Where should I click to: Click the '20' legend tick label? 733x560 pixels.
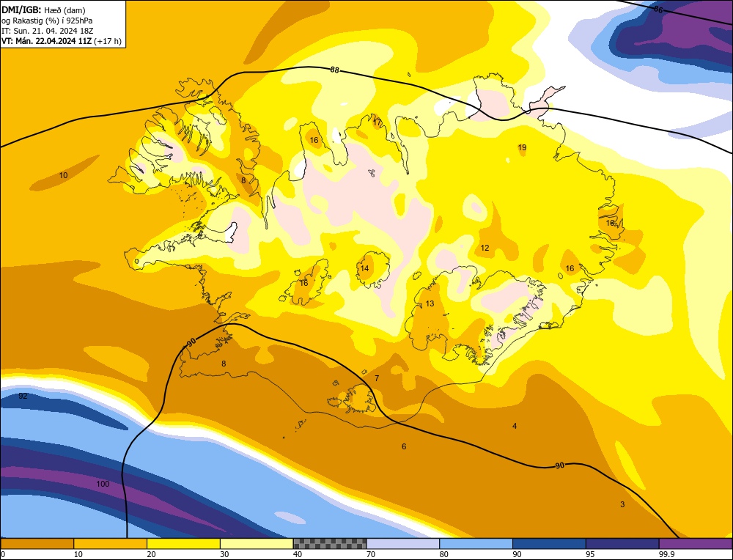pos(152,554)
